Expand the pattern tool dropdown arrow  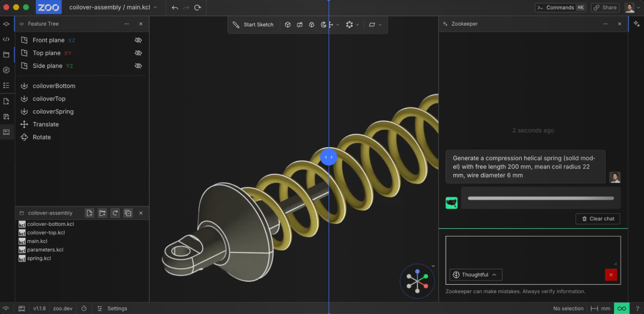(357, 24)
